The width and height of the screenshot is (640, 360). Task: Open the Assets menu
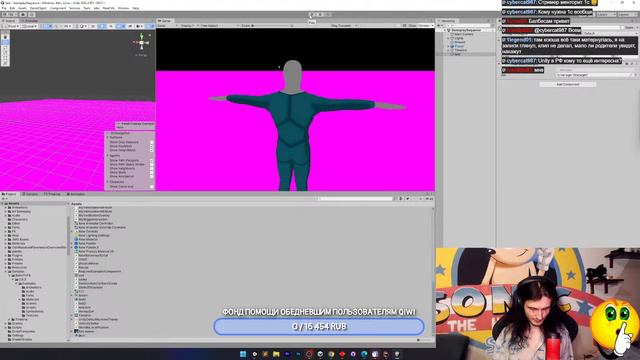[22, 8]
